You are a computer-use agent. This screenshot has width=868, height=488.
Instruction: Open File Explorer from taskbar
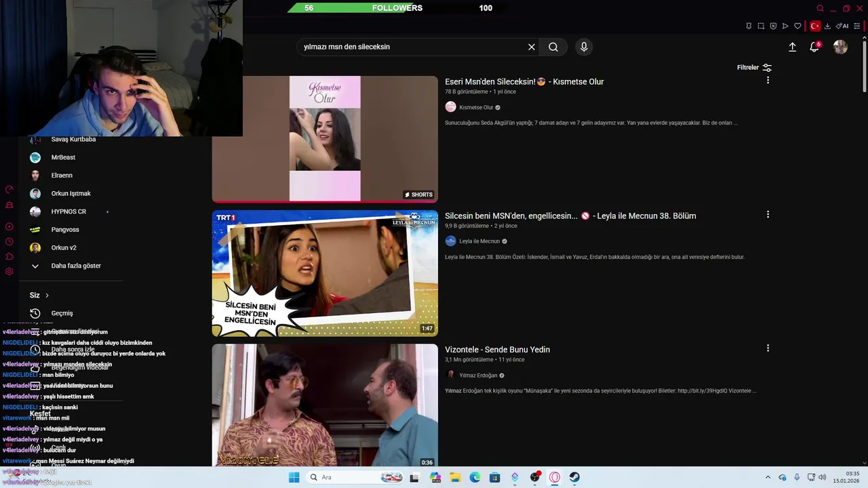(x=455, y=477)
